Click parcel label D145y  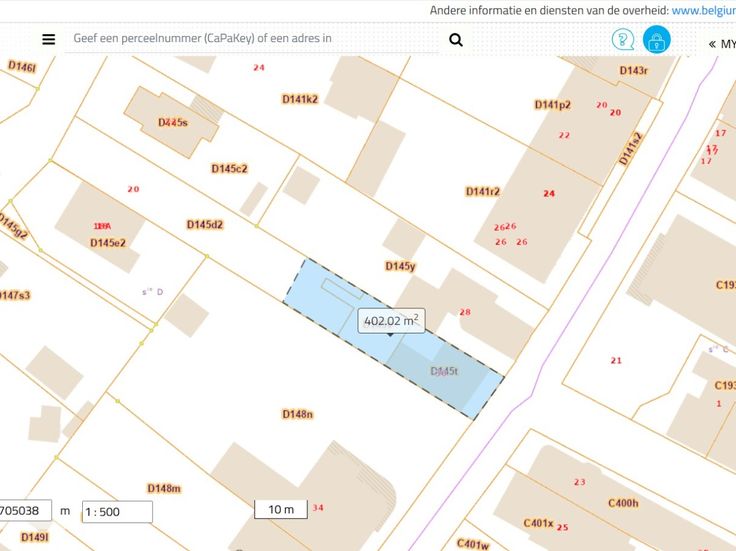(x=400, y=266)
